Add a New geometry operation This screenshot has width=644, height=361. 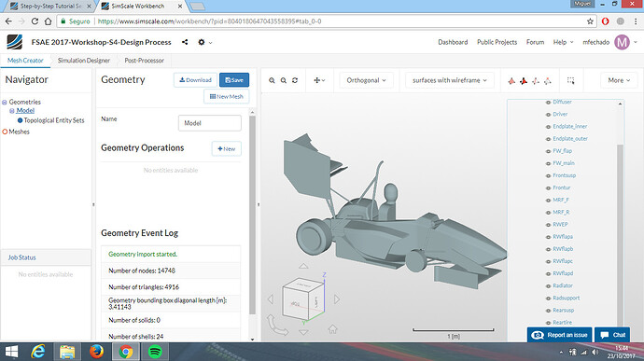click(226, 148)
